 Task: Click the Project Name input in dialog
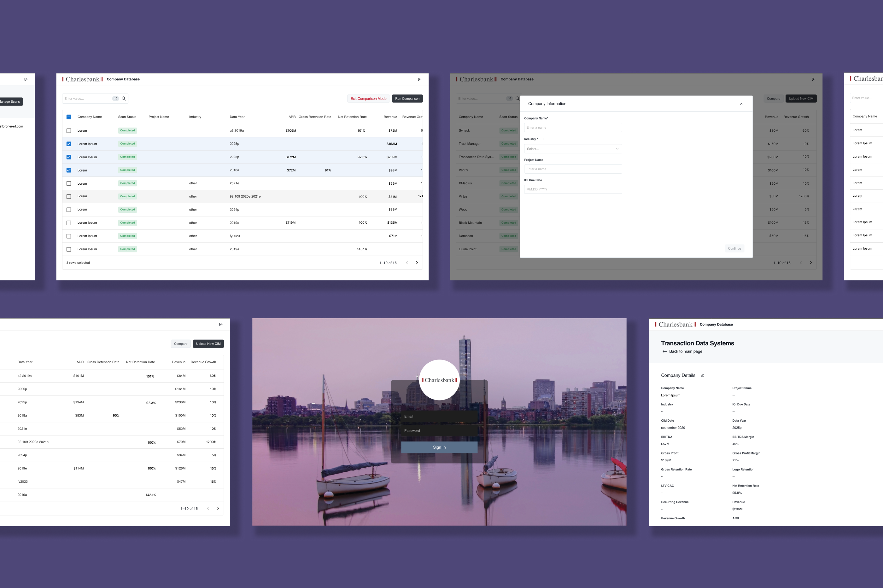coord(573,169)
